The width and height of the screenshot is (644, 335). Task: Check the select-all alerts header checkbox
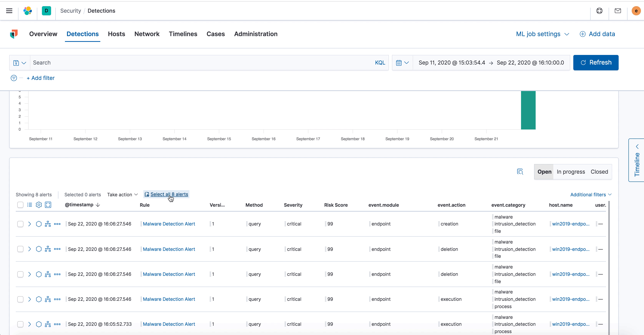click(x=20, y=205)
